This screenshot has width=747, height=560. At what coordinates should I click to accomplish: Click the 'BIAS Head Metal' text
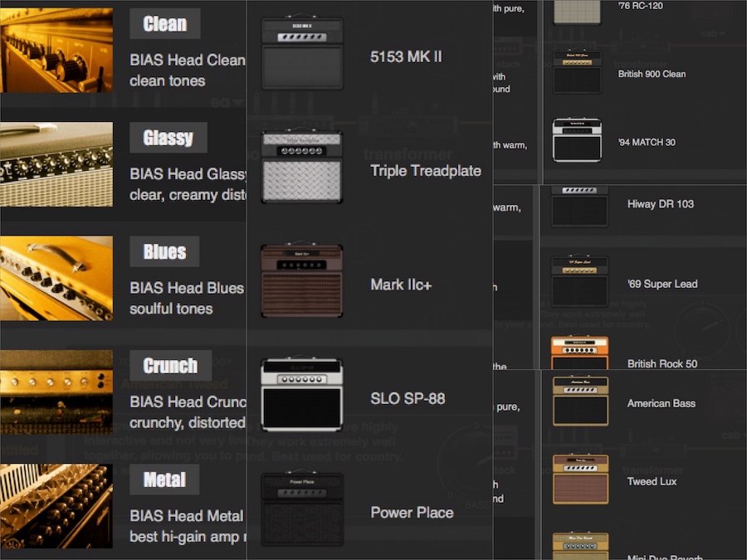(186, 516)
